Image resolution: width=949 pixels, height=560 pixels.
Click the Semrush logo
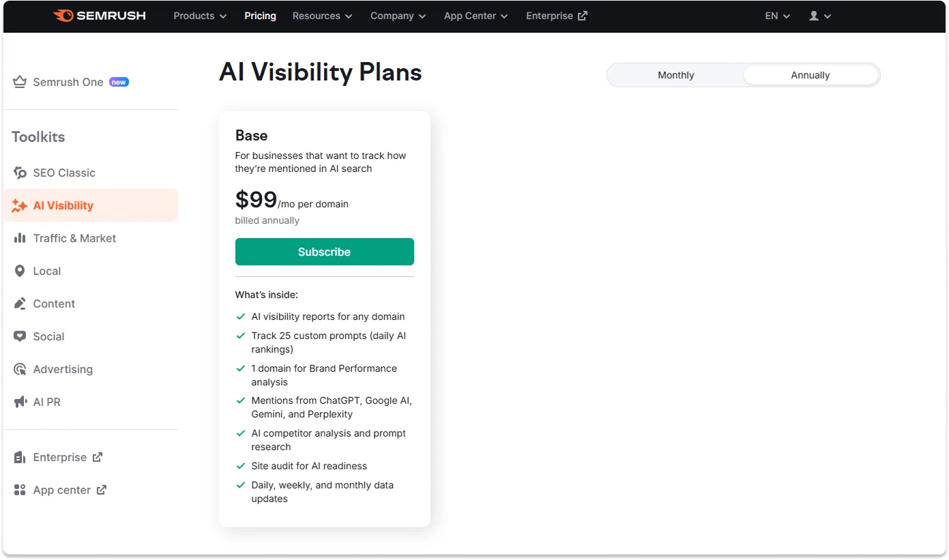[100, 15]
